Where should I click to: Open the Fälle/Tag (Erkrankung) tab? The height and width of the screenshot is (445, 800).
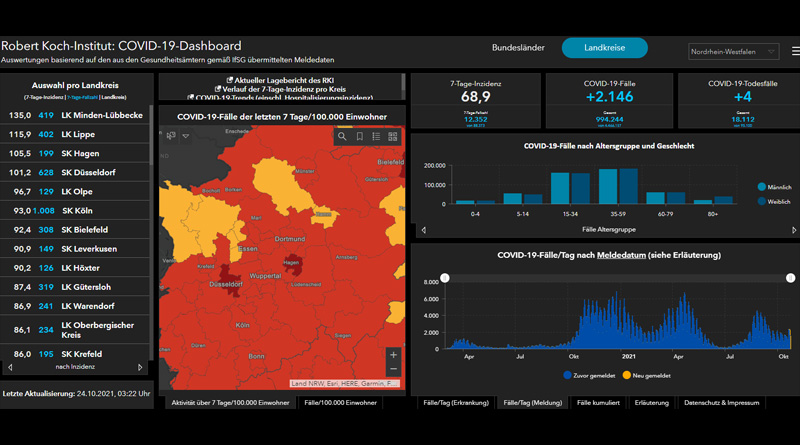click(456, 403)
